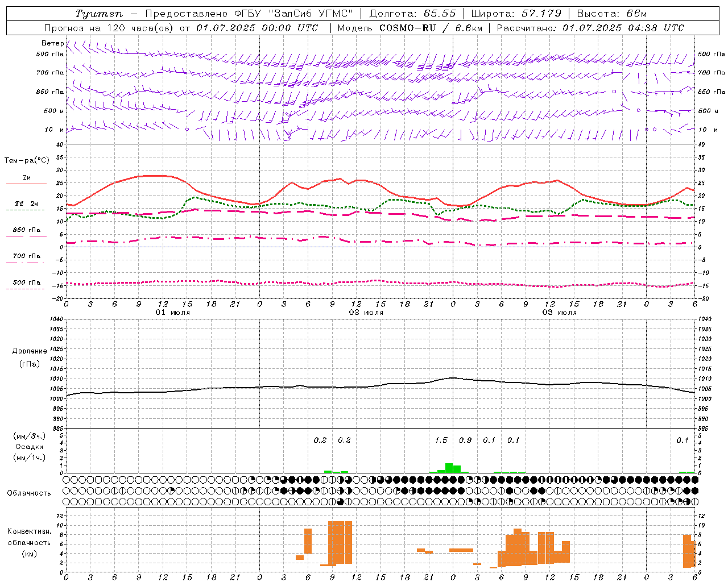This screenshot has width=728, height=582.
Task: Click the 'Td 2м' dew point legend entry
Action: pyautogui.click(x=26, y=204)
